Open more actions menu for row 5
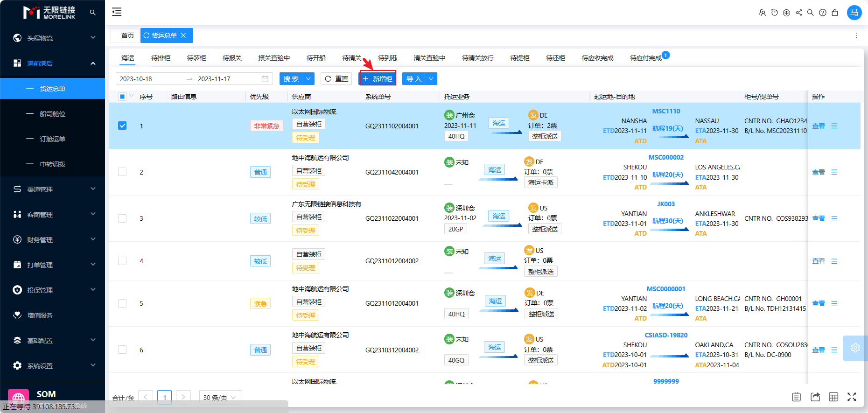The height and width of the screenshot is (413, 868). coord(834,303)
